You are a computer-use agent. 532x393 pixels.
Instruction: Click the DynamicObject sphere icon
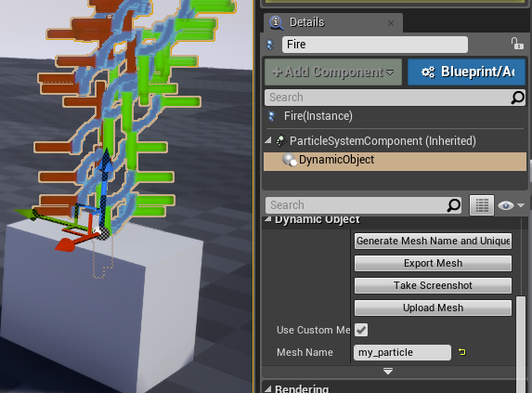pyautogui.click(x=290, y=160)
